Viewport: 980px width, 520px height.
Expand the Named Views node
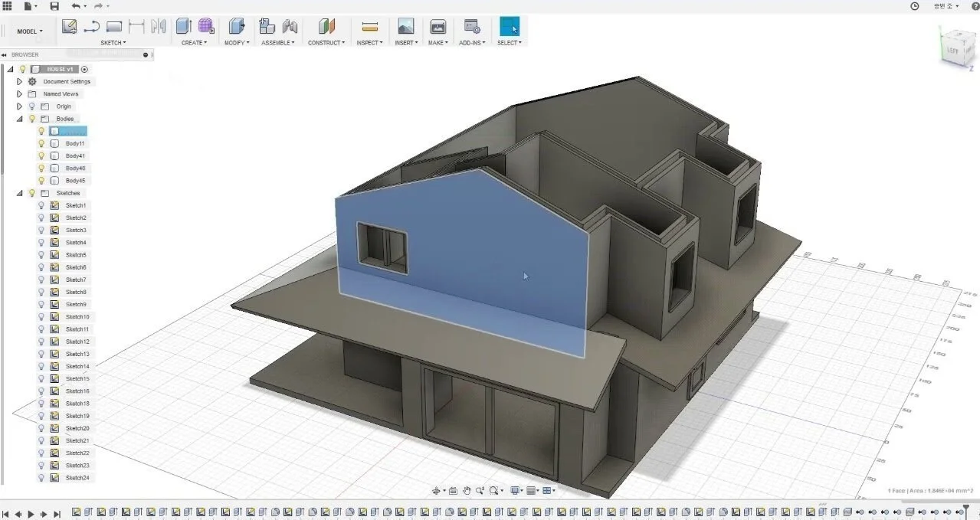19,93
